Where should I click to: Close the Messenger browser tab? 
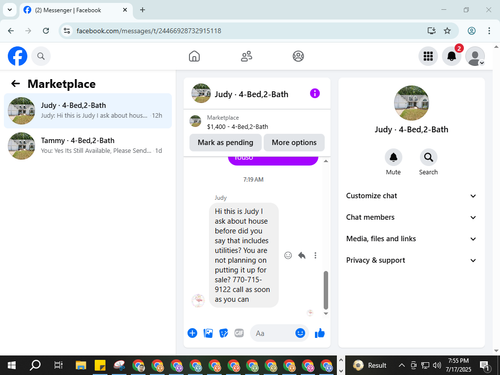(x=125, y=10)
